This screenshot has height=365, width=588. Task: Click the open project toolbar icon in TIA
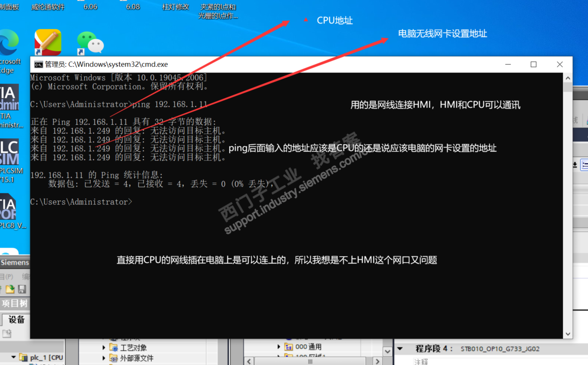(x=10, y=289)
